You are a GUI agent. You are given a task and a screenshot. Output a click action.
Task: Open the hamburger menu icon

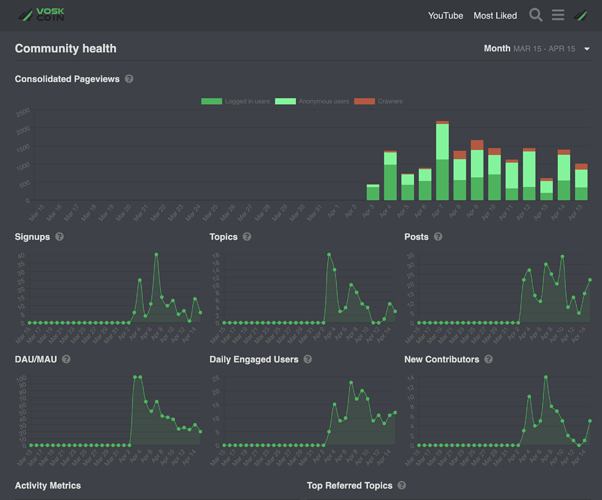(x=558, y=15)
